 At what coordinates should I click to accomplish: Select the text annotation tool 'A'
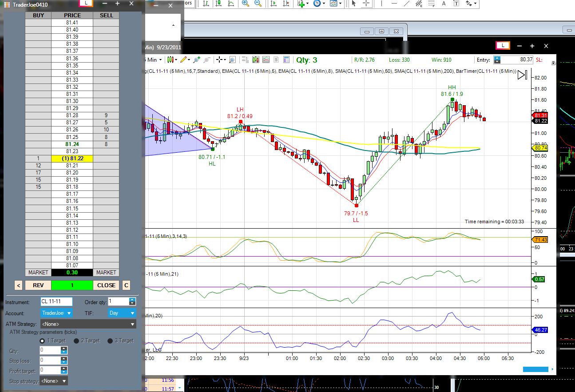pos(444,4)
